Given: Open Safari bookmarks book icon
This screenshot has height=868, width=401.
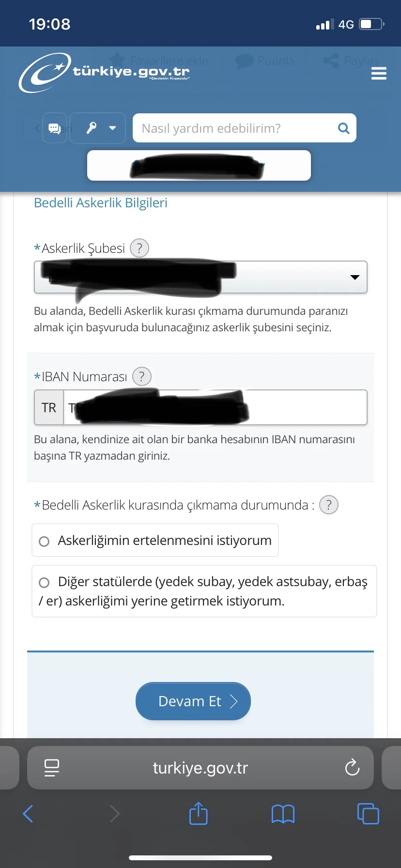Looking at the screenshot, I should click(x=283, y=814).
